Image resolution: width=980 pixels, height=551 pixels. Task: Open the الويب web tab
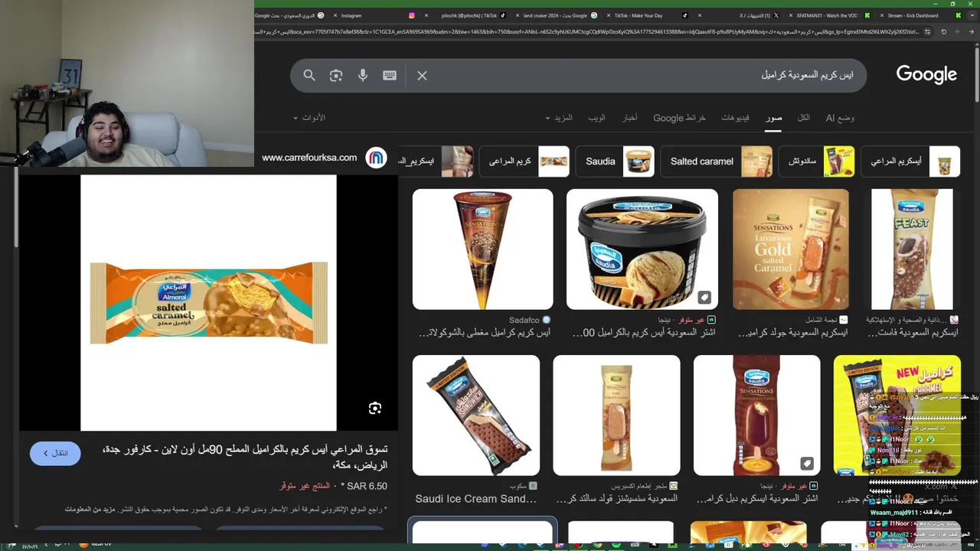coord(596,118)
